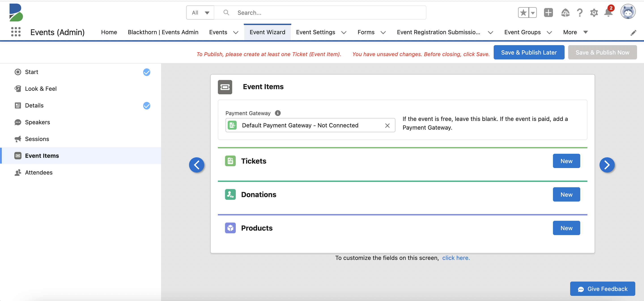Open the Event Settings tab
The image size is (644, 301).
(x=315, y=32)
